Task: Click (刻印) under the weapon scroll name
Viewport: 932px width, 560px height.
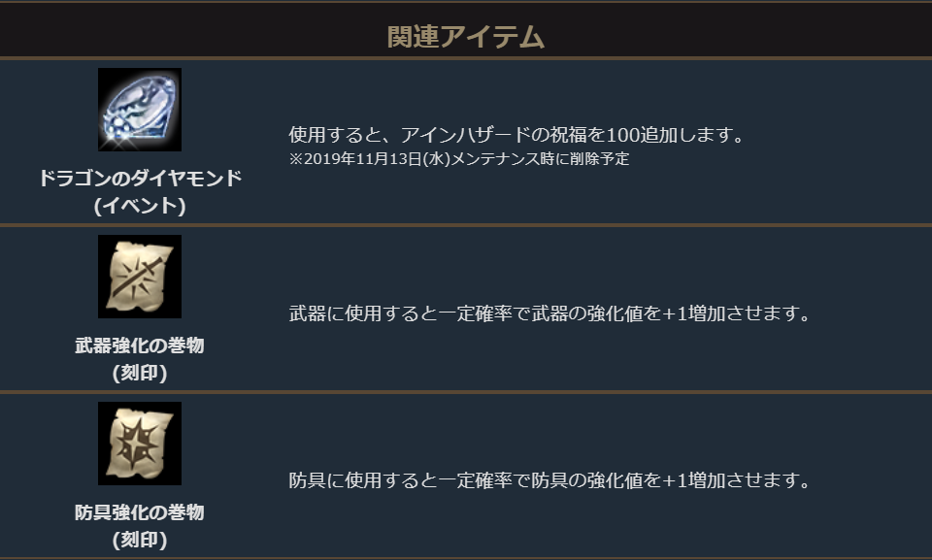Action: click(139, 373)
